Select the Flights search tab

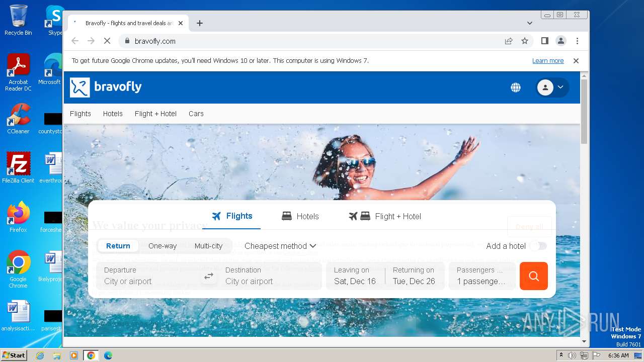[232, 216]
